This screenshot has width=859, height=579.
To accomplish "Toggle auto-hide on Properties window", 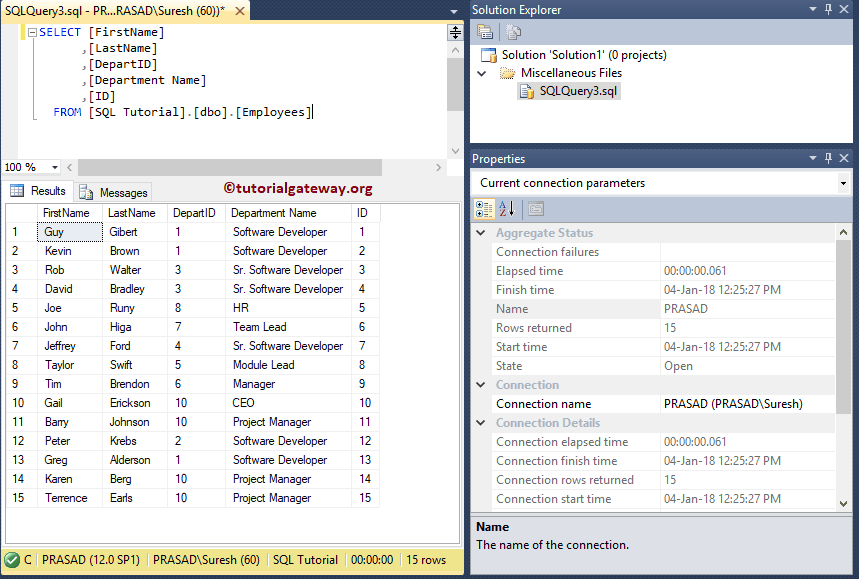I will tap(826, 158).
